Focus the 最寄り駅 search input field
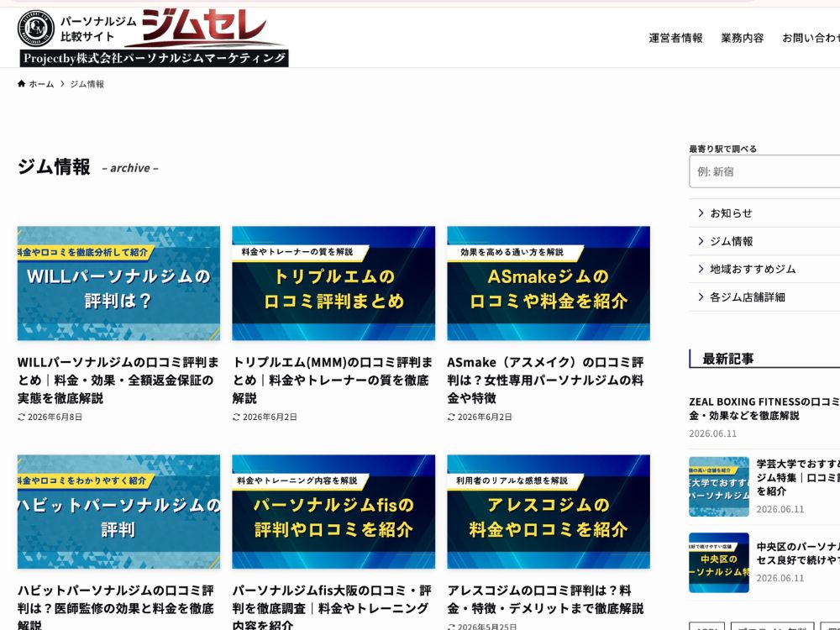This screenshot has height=630, width=840. pos(764,171)
